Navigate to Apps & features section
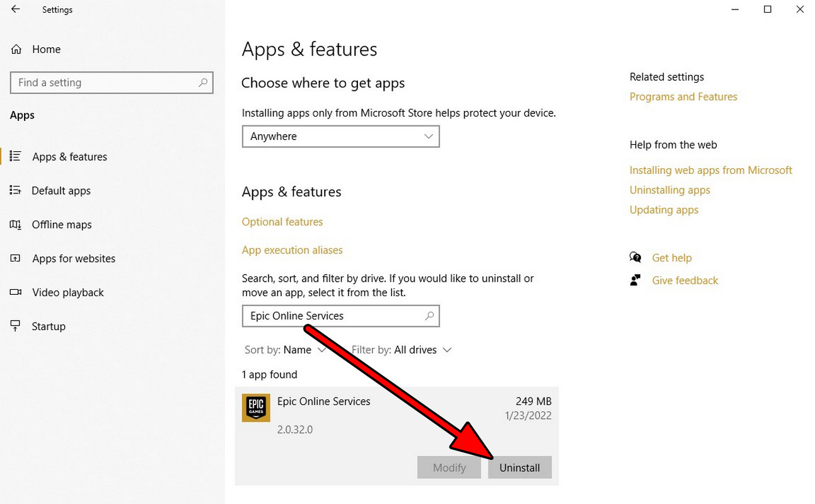Screen dimensions: 815x504 pos(69,156)
